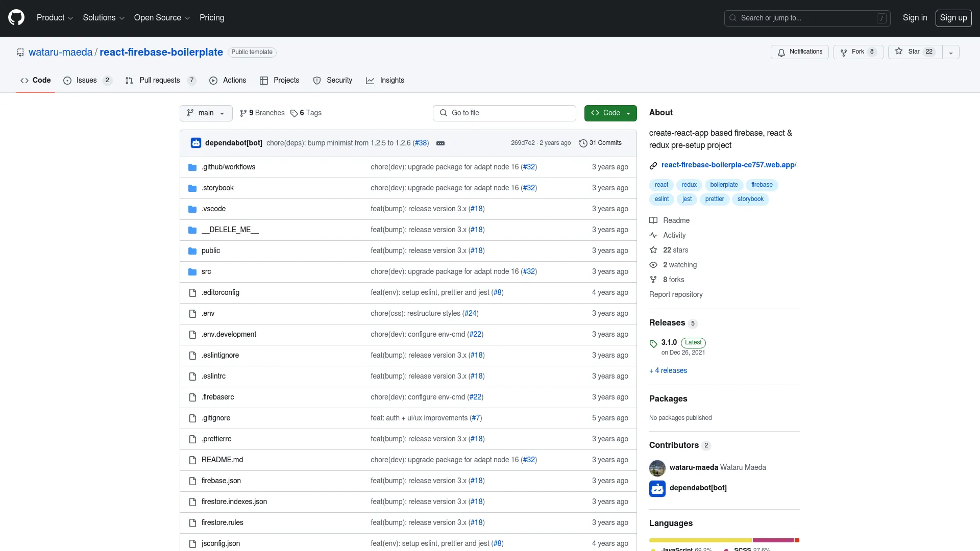Click the JavaScript language color swatch
This screenshot has height=551, width=980.
(x=652, y=549)
